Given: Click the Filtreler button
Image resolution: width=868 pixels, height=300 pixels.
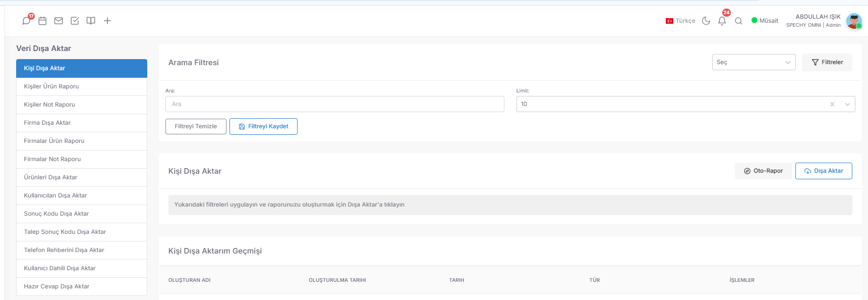Looking at the screenshot, I should (827, 62).
